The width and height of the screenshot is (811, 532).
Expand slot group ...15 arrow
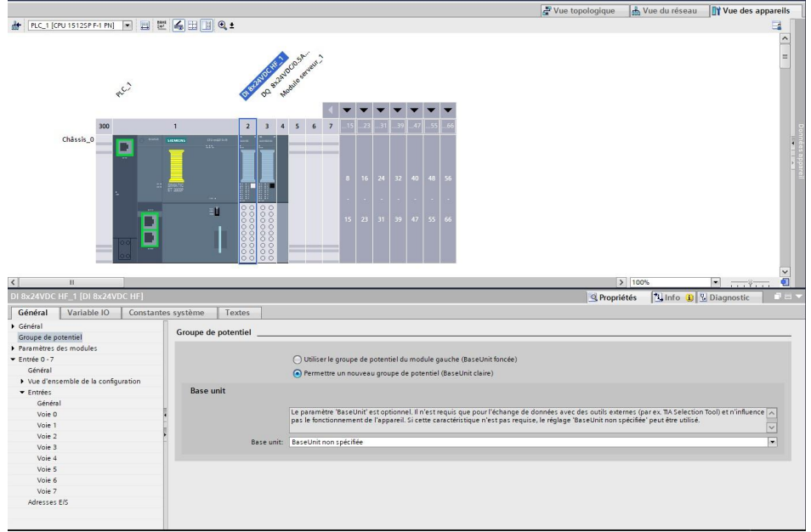(347, 110)
